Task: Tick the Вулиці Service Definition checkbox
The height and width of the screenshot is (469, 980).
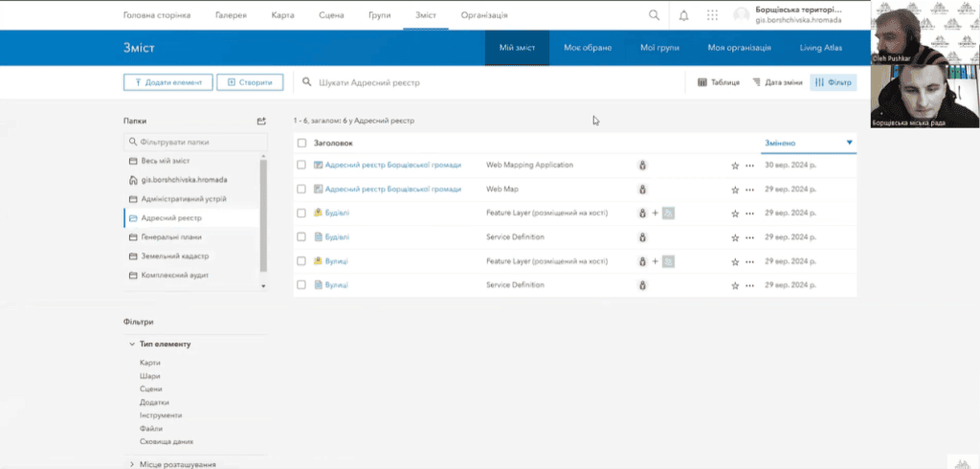Action: coord(301,285)
